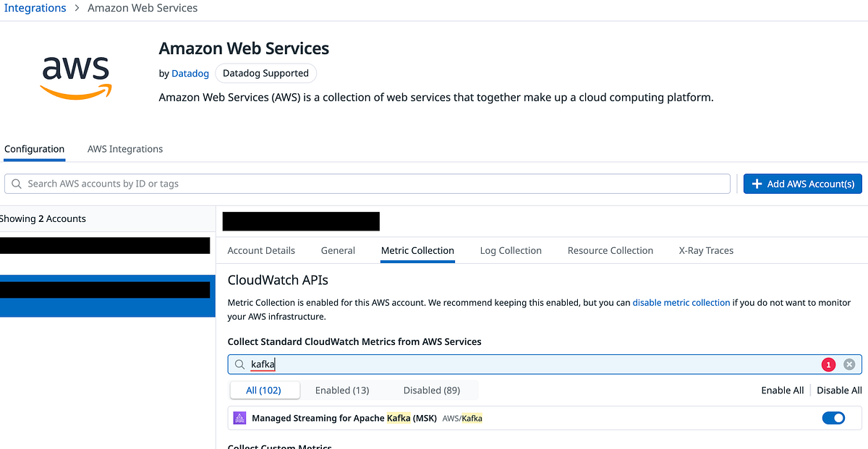This screenshot has width=868, height=449.
Task: Select the All (102) filter option
Action: 265,390
